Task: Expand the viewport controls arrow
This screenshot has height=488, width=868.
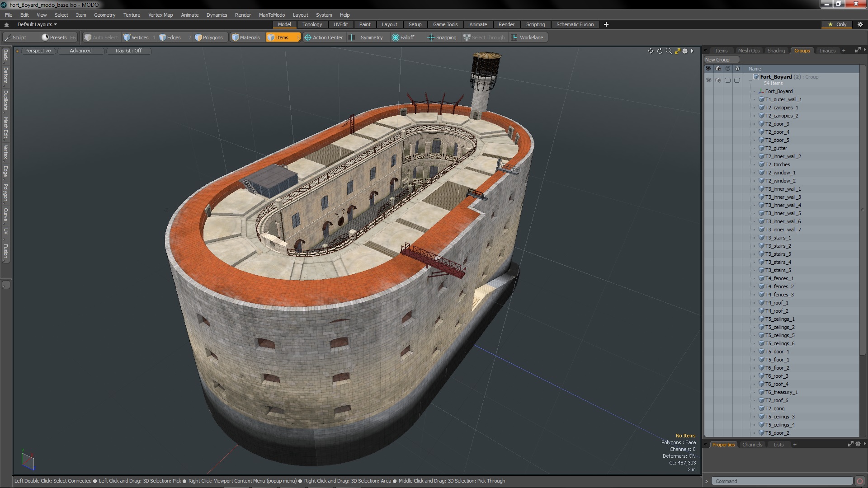Action: [x=692, y=51]
